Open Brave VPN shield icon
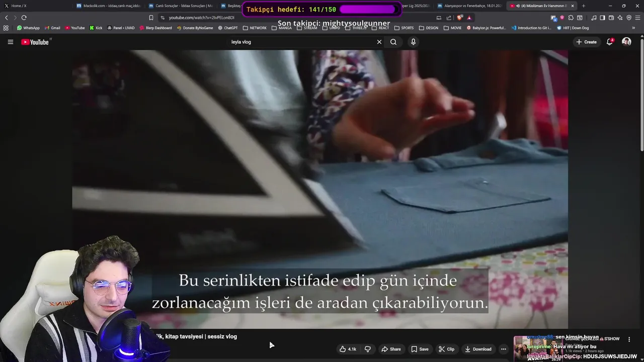The width and height of the screenshot is (644, 362). [629, 18]
